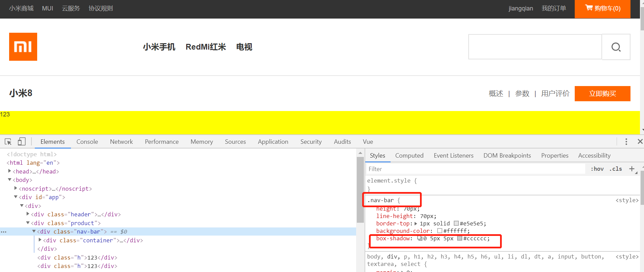Open the Performance tab
Screen dimensions: 644x272
coord(162,142)
